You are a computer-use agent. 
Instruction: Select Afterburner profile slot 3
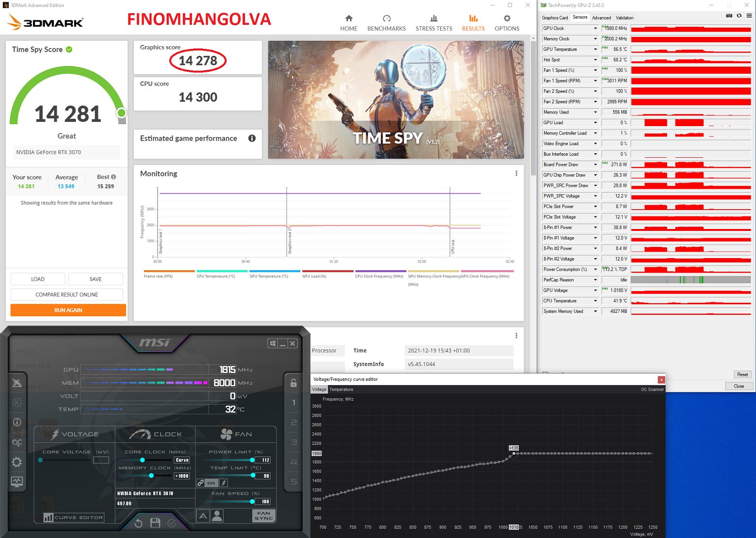(293, 442)
